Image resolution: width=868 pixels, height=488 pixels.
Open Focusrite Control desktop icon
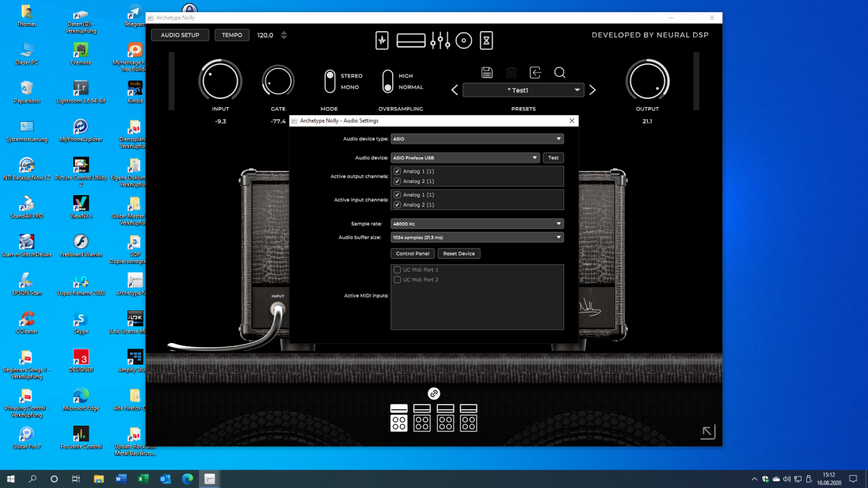point(81,437)
